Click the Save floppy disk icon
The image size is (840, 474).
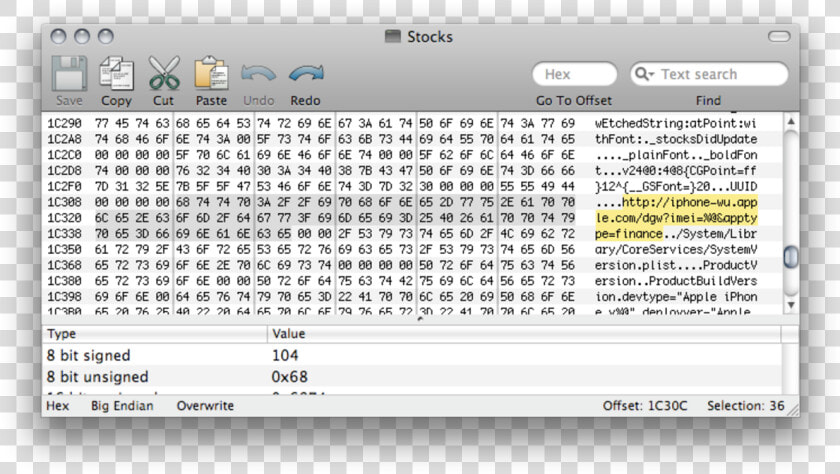coord(69,73)
